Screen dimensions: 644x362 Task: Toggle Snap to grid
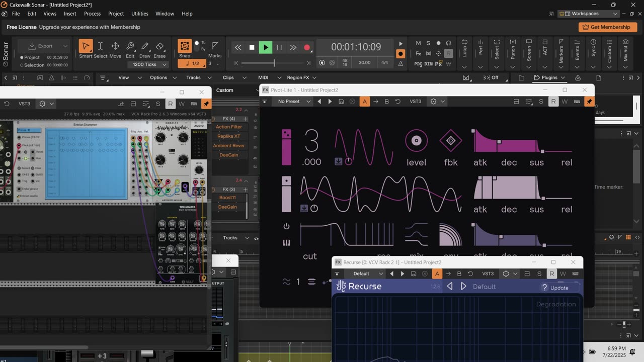(185, 46)
